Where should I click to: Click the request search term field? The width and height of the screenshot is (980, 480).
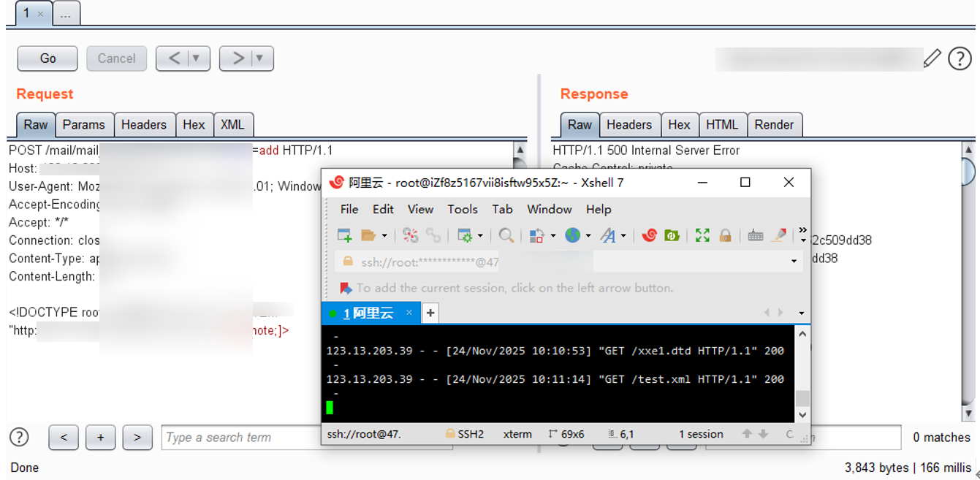tap(241, 438)
